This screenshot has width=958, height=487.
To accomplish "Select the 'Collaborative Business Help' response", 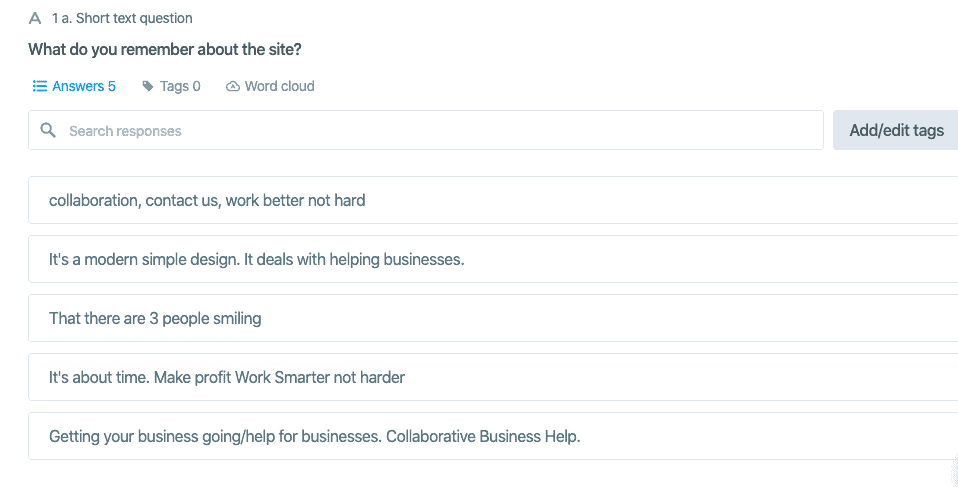I will pyautogui.click(x=493, y=436).
